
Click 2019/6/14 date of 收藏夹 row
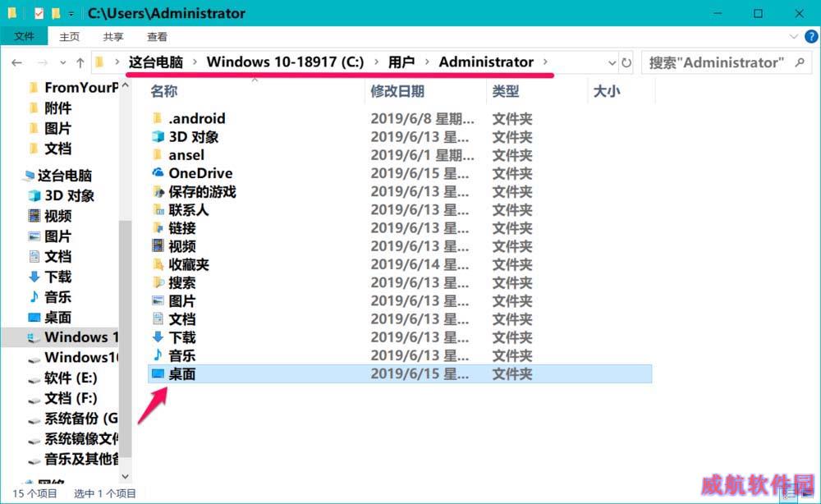[420, 264]
